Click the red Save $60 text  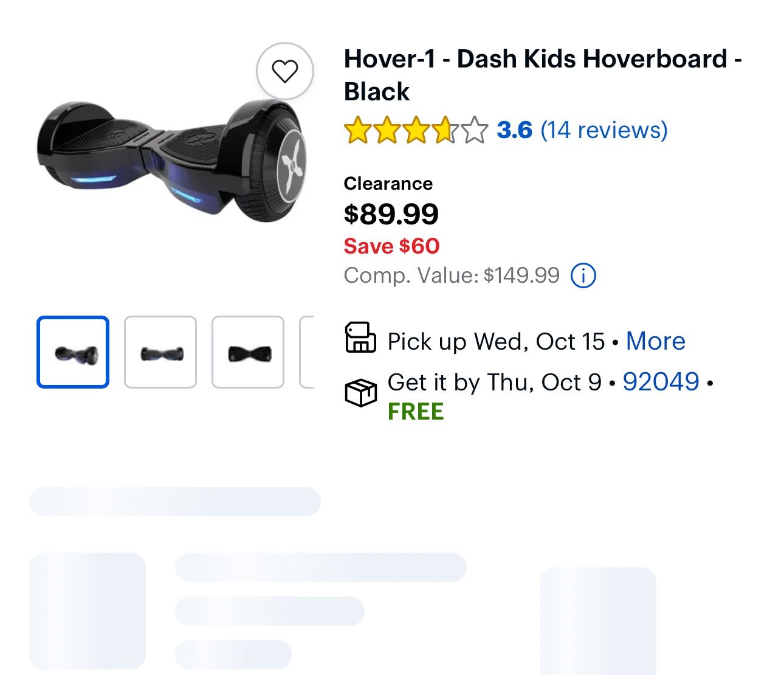(391, 246)
